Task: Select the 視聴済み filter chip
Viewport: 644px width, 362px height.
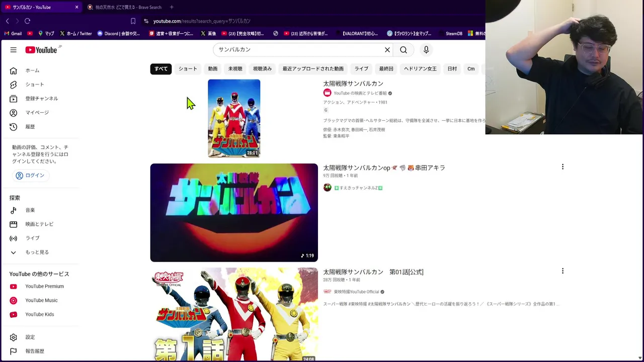Action: coord(262,69)
